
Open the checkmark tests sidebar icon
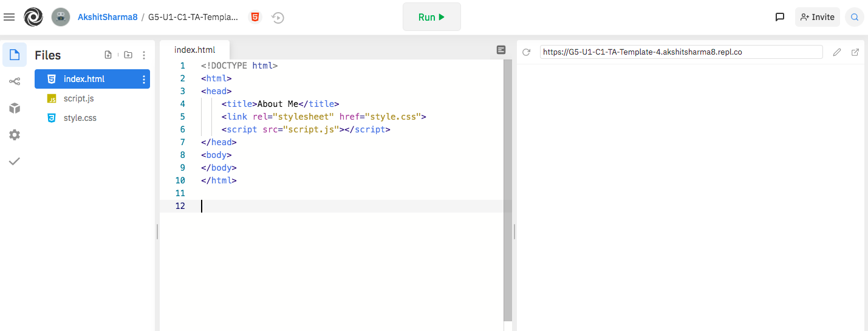[x=15, y=162]
